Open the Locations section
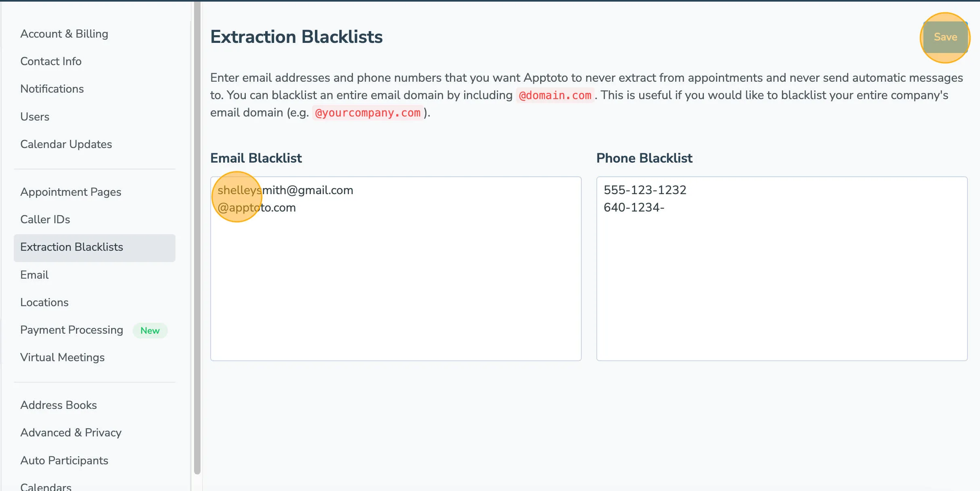The image size is (980, 491). pyautogui.click(x=44, y=302)
